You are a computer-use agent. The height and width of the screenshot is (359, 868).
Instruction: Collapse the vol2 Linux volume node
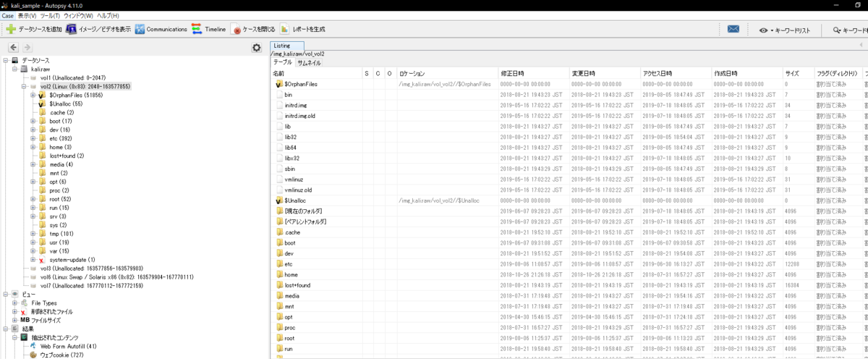[x=23, y=86]
